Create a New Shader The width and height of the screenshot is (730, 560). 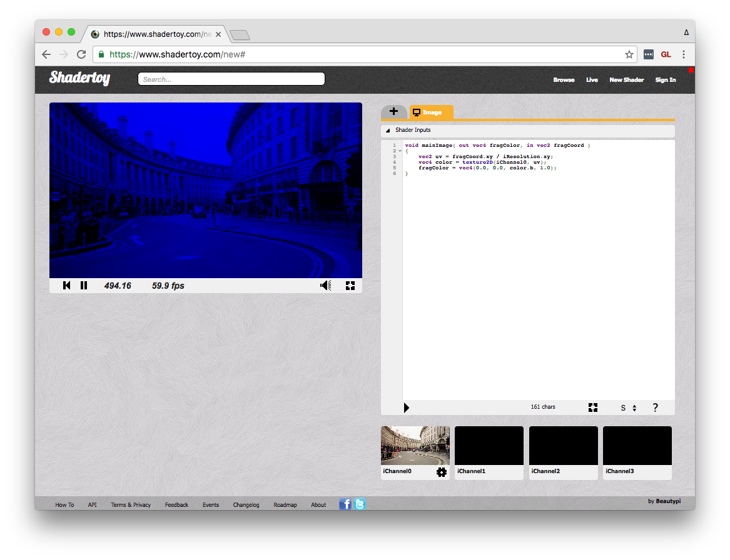coord(627,80)
